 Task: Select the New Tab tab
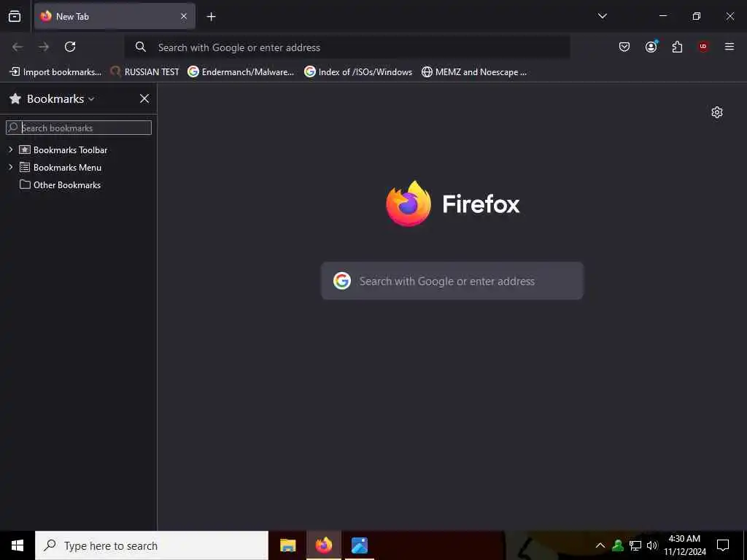115,16
